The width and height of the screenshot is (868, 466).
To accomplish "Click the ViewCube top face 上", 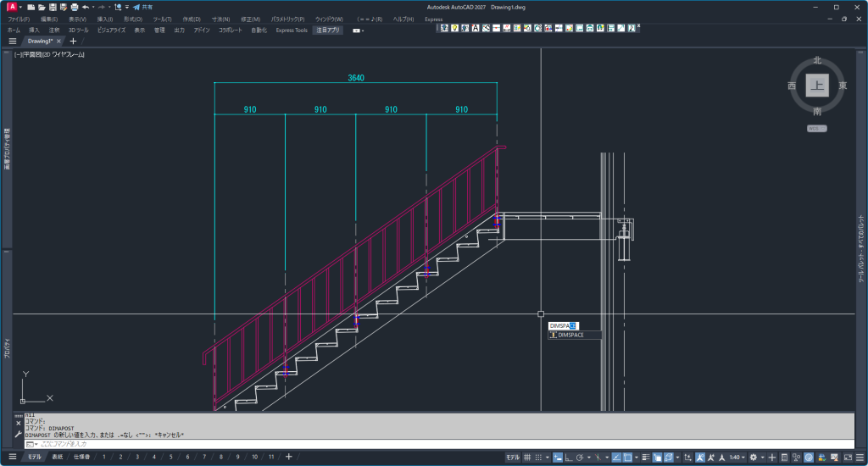I will [817, 86].
